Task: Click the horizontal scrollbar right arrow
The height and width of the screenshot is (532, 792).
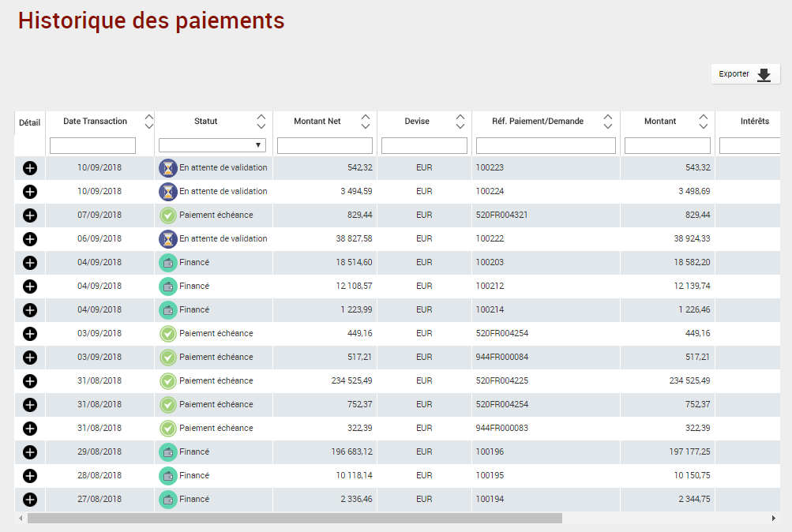Action: [774, 519]
